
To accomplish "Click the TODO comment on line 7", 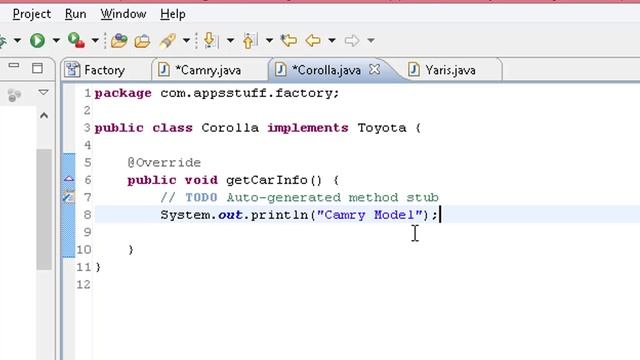I will point(300,198).
